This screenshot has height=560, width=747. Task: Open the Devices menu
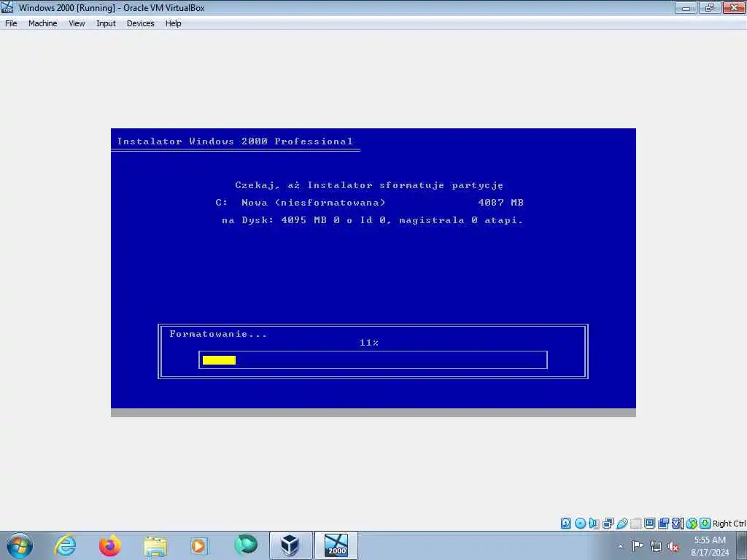(140, 23)
